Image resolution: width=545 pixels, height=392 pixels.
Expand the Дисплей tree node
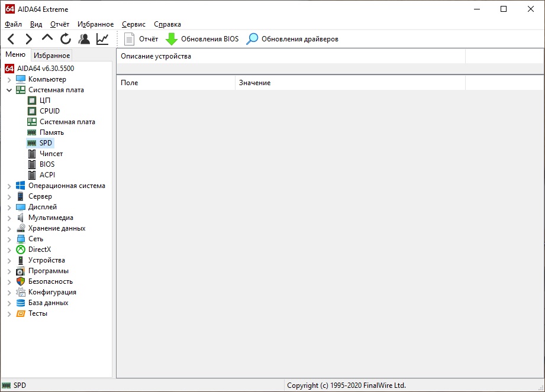pyautogui.click(x=9, y=208)
